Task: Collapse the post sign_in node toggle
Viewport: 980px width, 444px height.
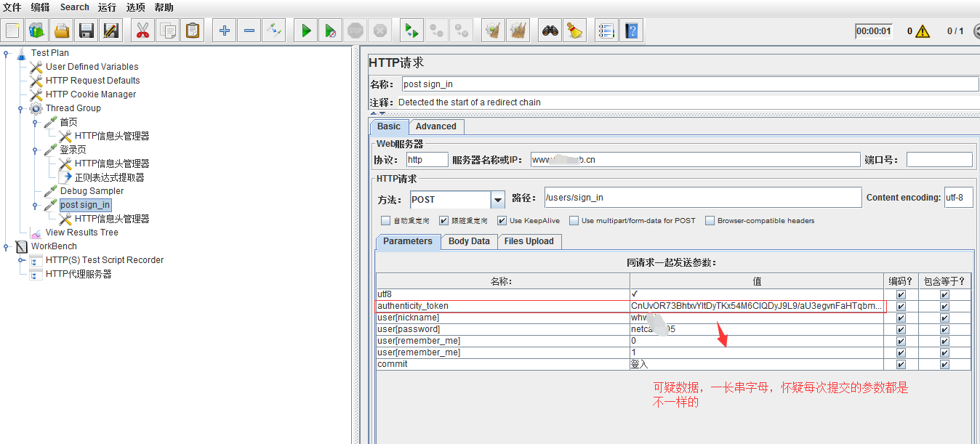Action: coord(35,205)
